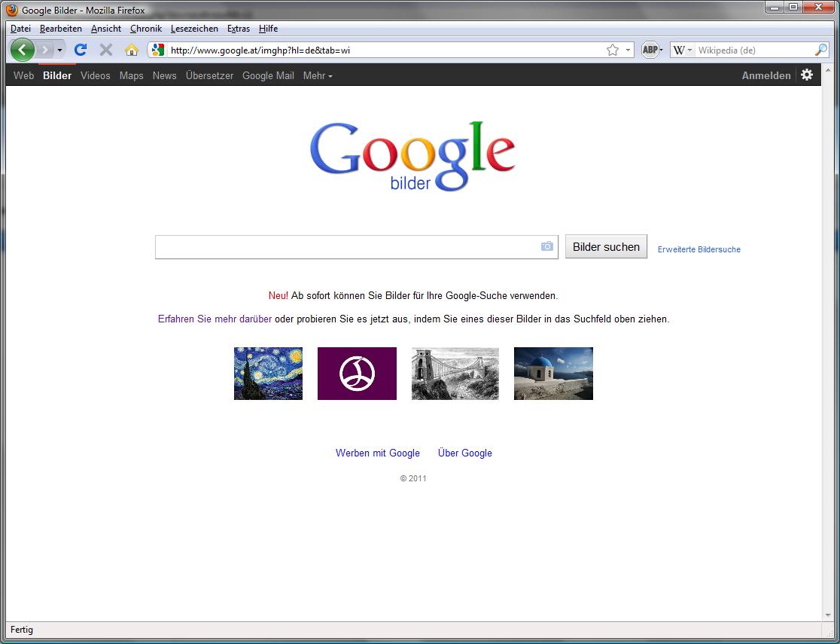Click the Google favicon in address bar
This screenshot has width=840, height=644.
pyautogui.click(x=157, y=50)
